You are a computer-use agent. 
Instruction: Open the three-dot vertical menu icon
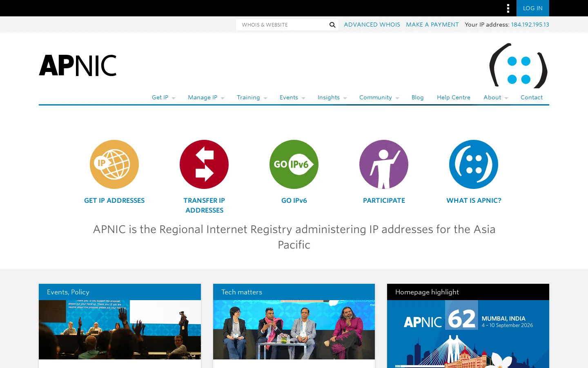click(508, 8)
